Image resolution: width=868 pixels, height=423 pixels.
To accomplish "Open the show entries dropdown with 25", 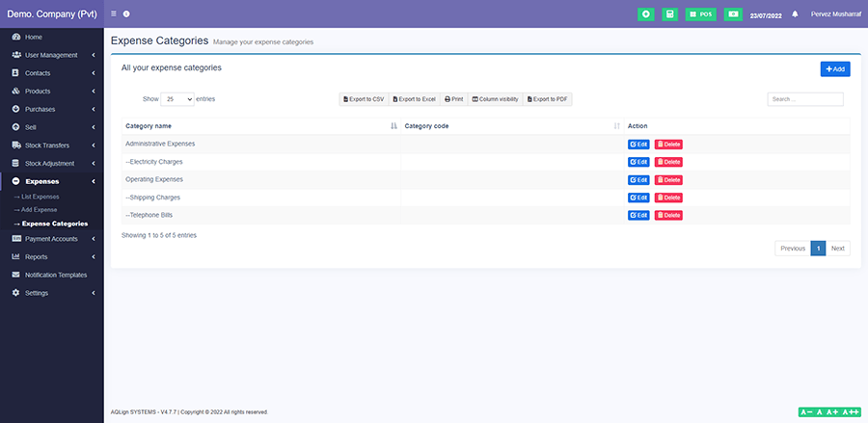I will [x=177, y=99].
